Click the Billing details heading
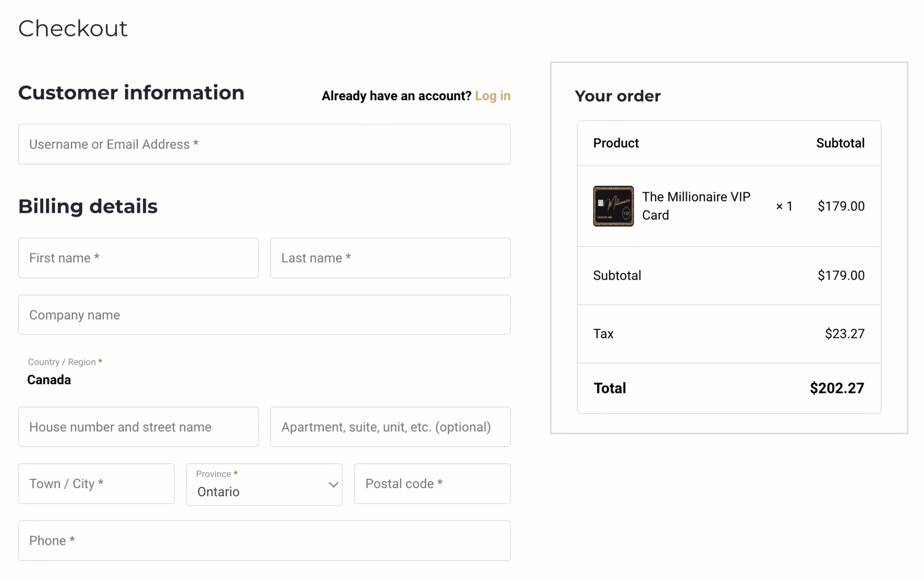Image resolution: width=924 pixels, height=581 pixels. click(x=88, y=206)
